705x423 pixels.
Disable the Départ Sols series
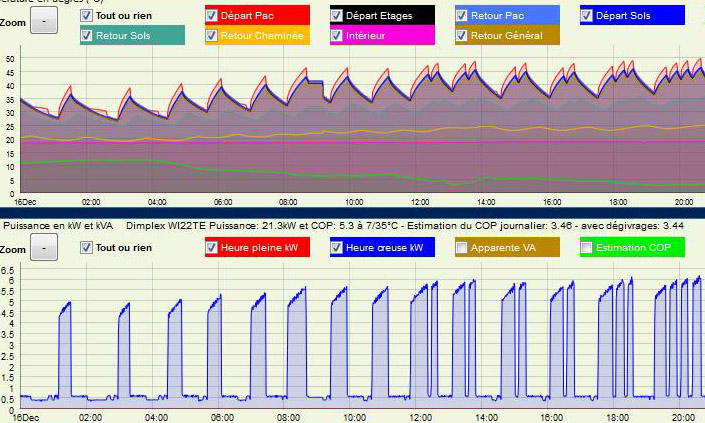pyautogui.click(x=586, y=16)
